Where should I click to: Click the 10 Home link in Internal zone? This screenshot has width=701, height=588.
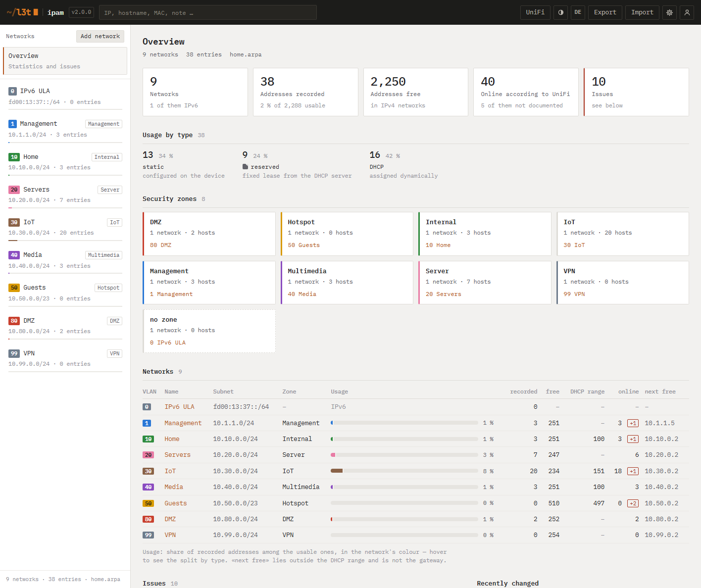point(438,245)
